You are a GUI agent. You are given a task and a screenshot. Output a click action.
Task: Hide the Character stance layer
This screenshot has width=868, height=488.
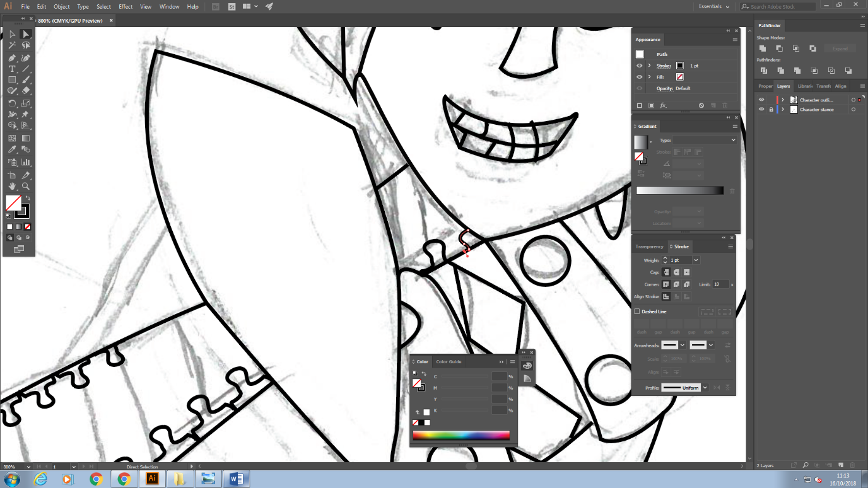(761, 110)
